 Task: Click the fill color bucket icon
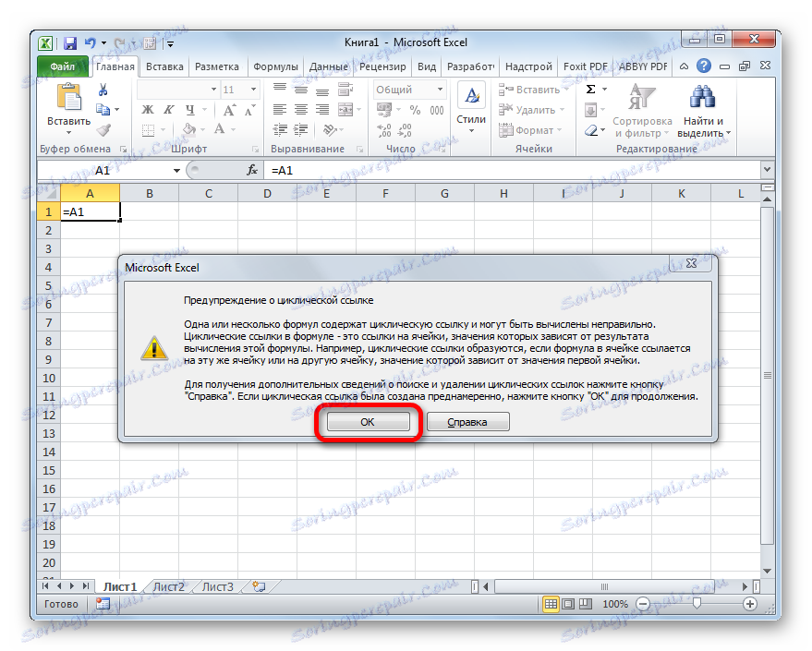pos(189,129)
